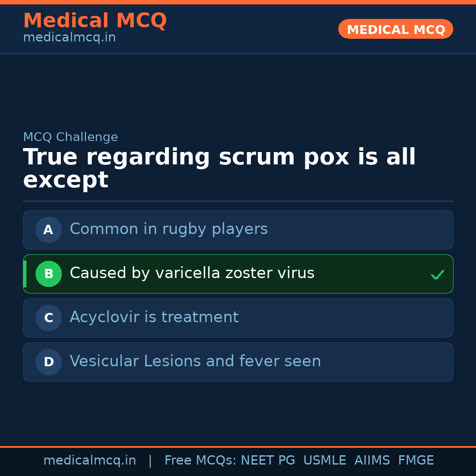Open the medicalmcq.in link in footer
This screenshot has height=476, width=476.
click(89, 461)
